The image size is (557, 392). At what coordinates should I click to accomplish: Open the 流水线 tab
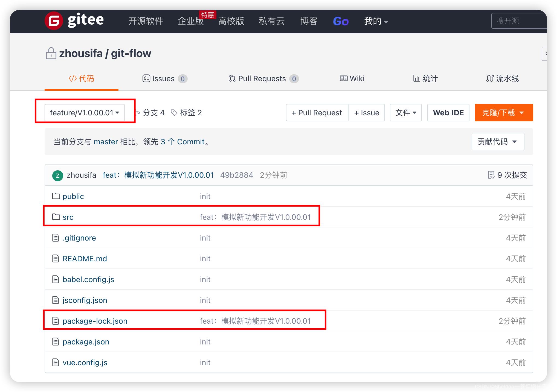coord(502,78)
